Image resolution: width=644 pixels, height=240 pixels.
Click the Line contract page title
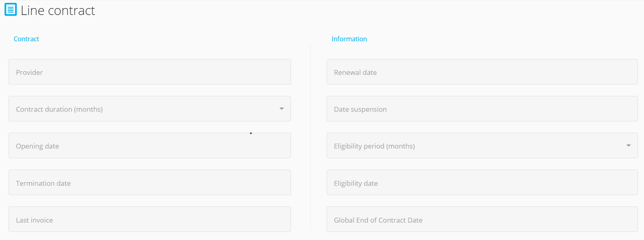(58, 10)
